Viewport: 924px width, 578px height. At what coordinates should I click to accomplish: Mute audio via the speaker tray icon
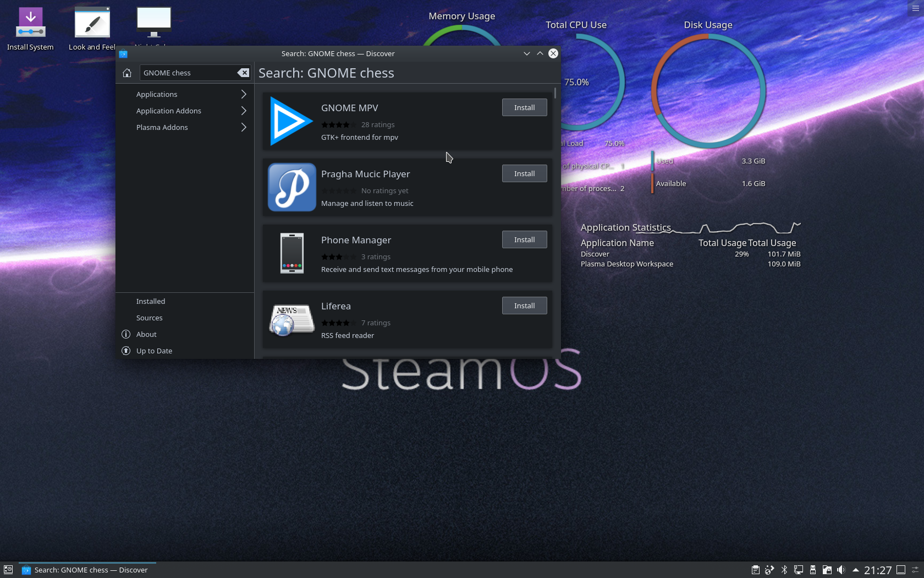coord(842,570)
